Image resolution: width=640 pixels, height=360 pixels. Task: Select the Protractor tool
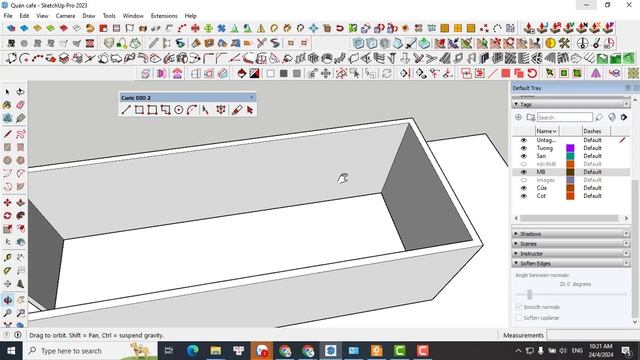coord(7,271)
